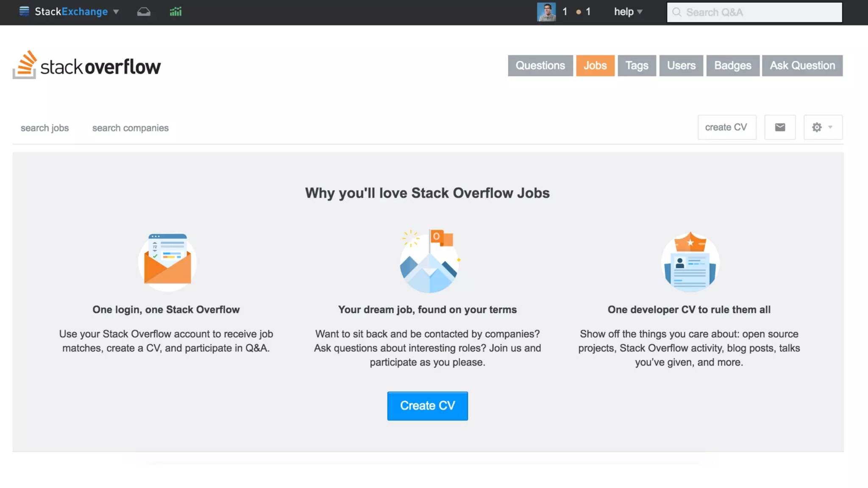The image size is (868, 488).
Task: Click the Stack Overflow logo
Action: [x=87, y=65]
